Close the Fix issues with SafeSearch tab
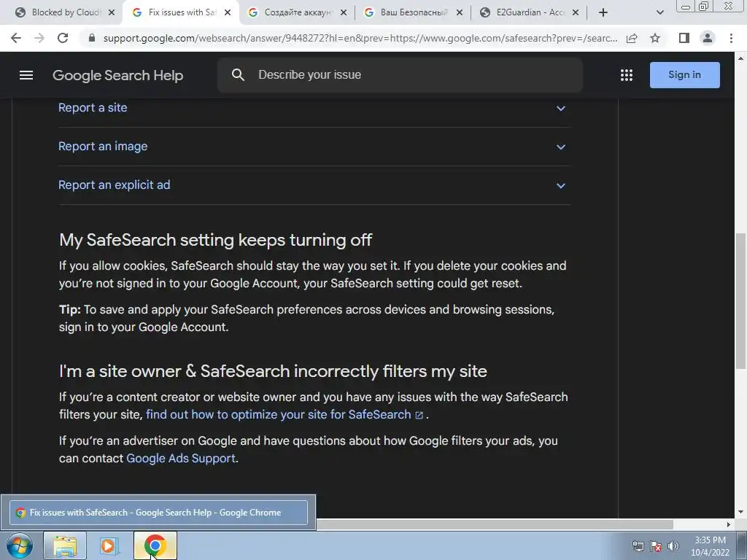The width and height of the screenshot is (747, 560). (228, 12)
